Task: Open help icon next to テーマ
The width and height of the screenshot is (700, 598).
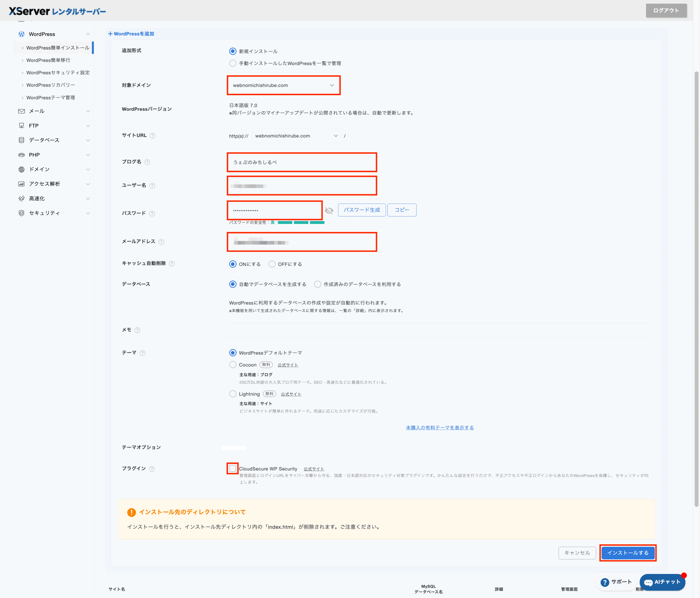Action: coord(142,353)
